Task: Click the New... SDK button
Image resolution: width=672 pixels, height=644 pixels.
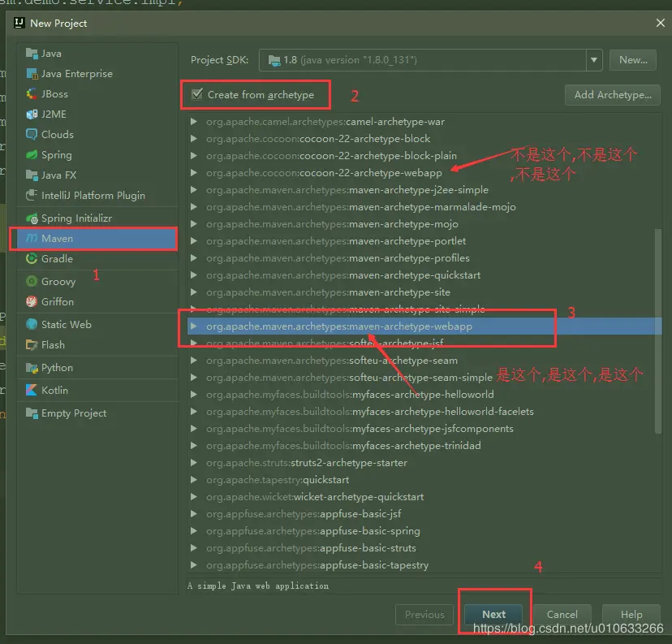Action: pos(633,60)
